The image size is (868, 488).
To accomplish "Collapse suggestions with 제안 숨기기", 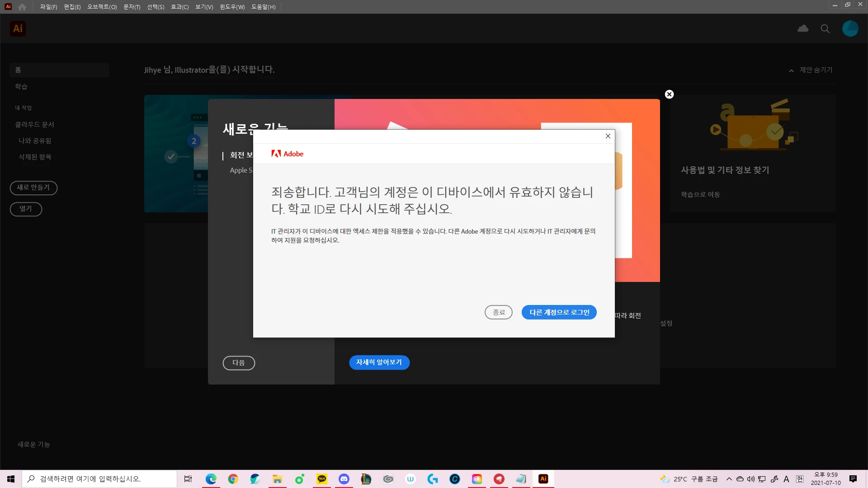I will coord(811,70).
